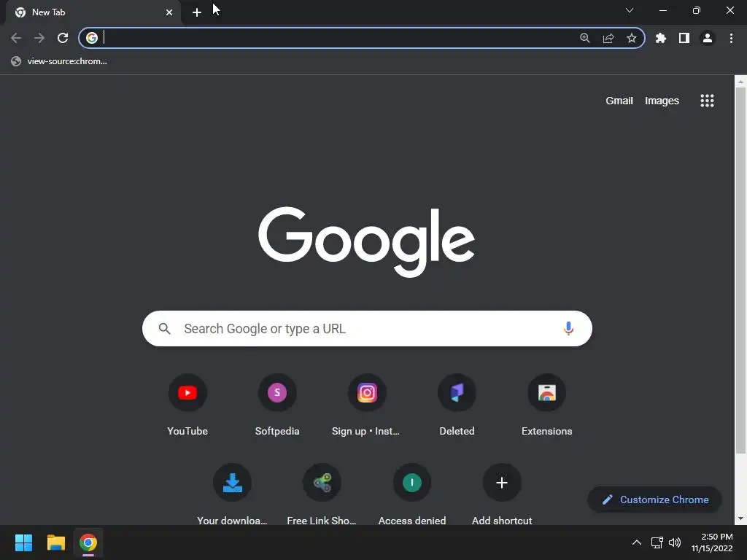747x560 pixels.
Task: Open the Windows Start menu
Action: 23,542
